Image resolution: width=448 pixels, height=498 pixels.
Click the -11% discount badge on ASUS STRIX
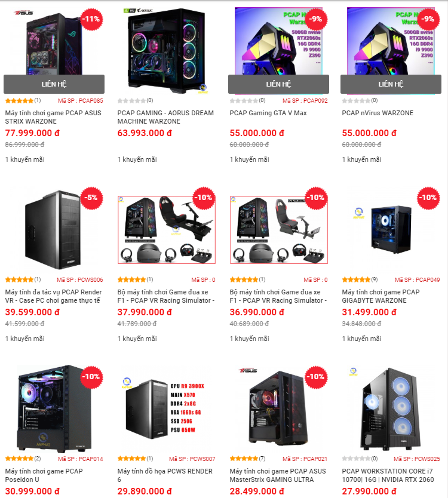click(x=91, y=19)
